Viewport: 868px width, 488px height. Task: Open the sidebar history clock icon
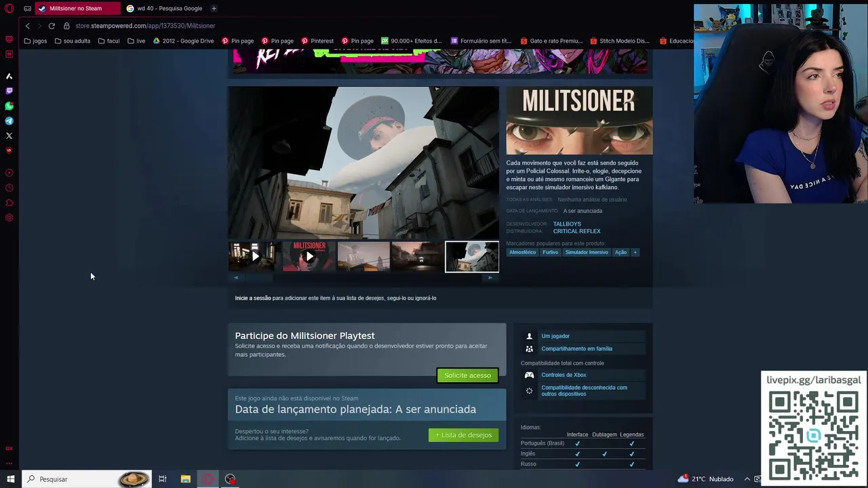[x=9, y=188]
